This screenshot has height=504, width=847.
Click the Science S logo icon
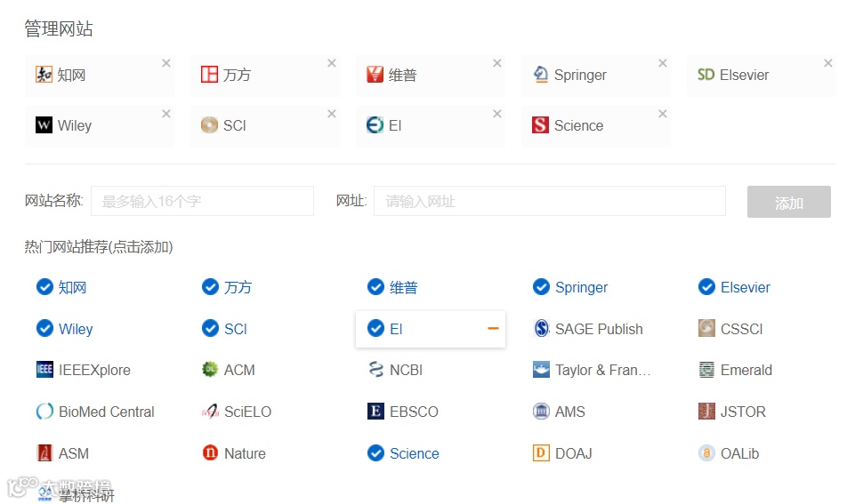tap(540, 125)
